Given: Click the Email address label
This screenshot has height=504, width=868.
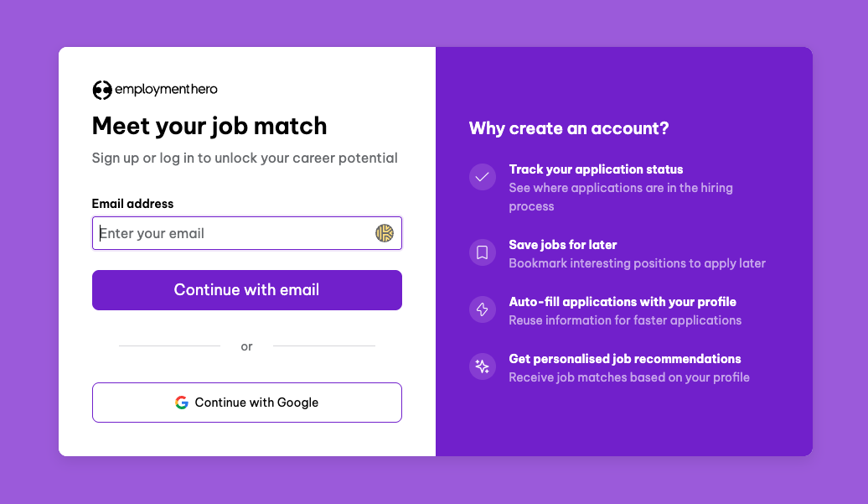Looking at the screenshot, I should point(132,204).
